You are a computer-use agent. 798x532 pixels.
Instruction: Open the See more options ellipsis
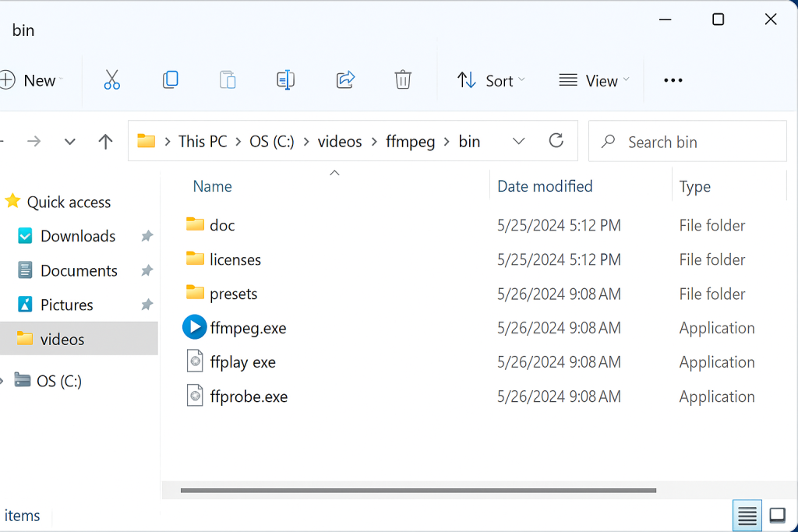673,80
